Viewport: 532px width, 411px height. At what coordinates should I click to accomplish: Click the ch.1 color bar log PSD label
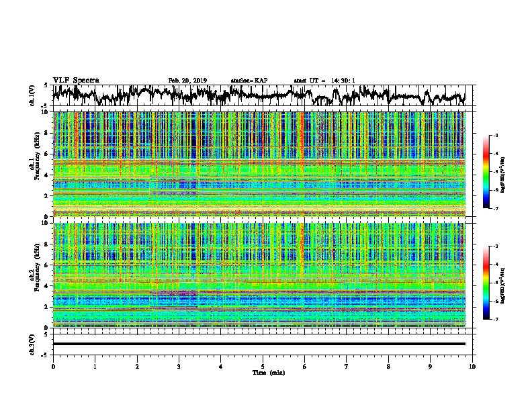click(x=503, y=175)
